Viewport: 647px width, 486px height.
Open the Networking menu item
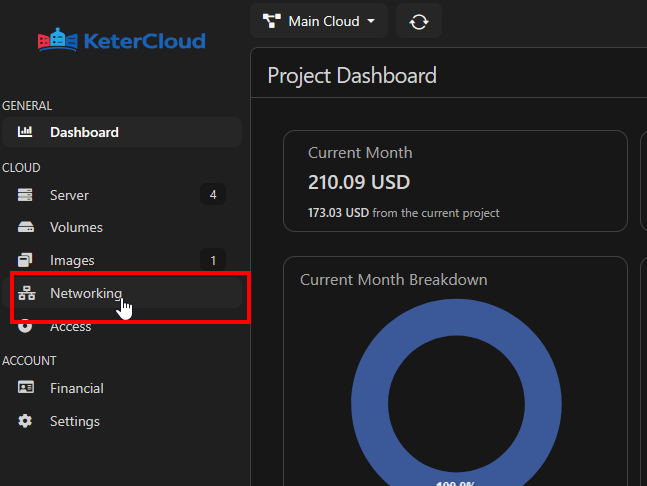[x=122, y=293]
